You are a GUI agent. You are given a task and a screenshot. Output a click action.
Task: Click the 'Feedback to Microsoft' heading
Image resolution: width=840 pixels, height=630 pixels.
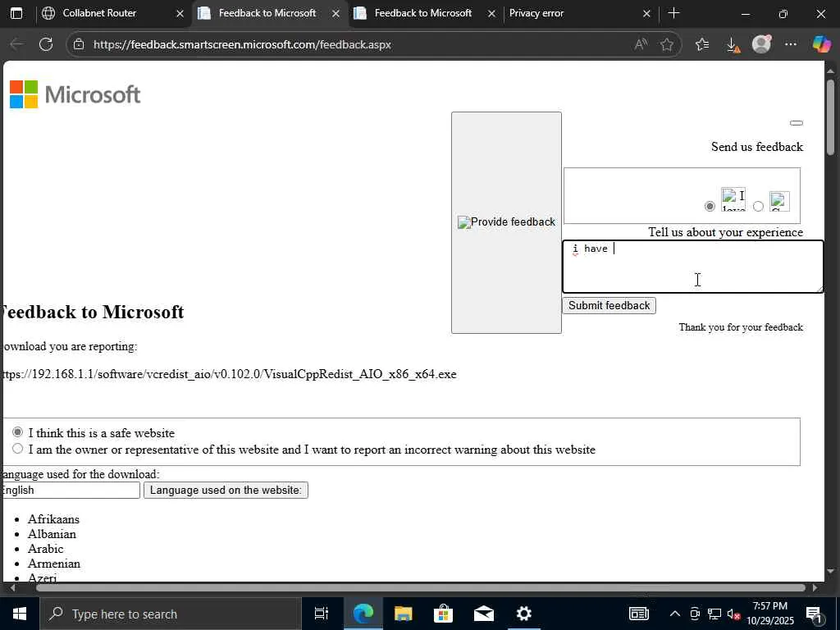point(92,312)
